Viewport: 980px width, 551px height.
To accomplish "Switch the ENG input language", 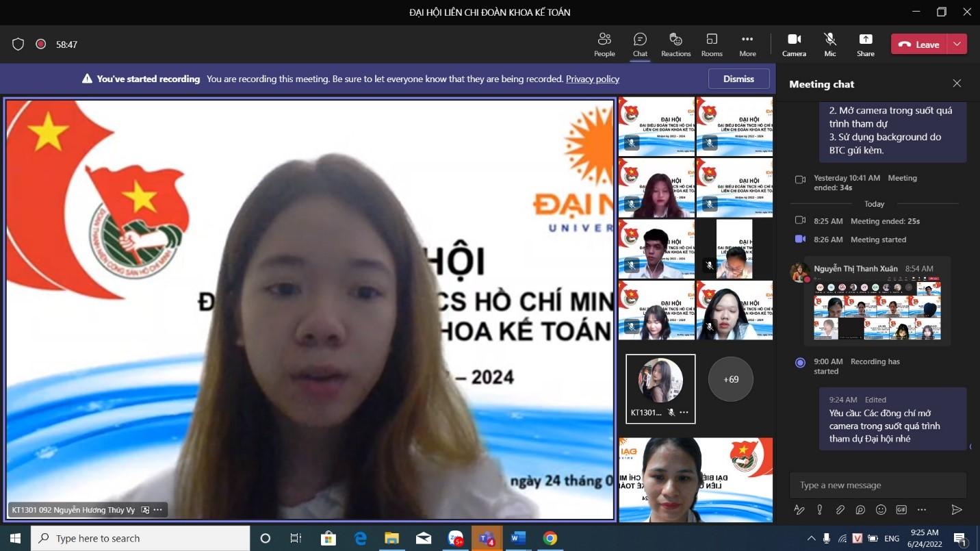I will point(892,538).
